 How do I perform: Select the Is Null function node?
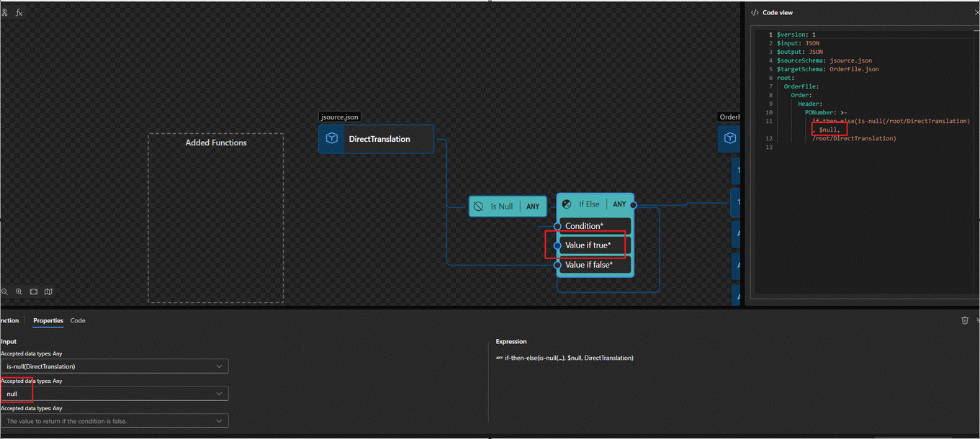coord(508,207)
